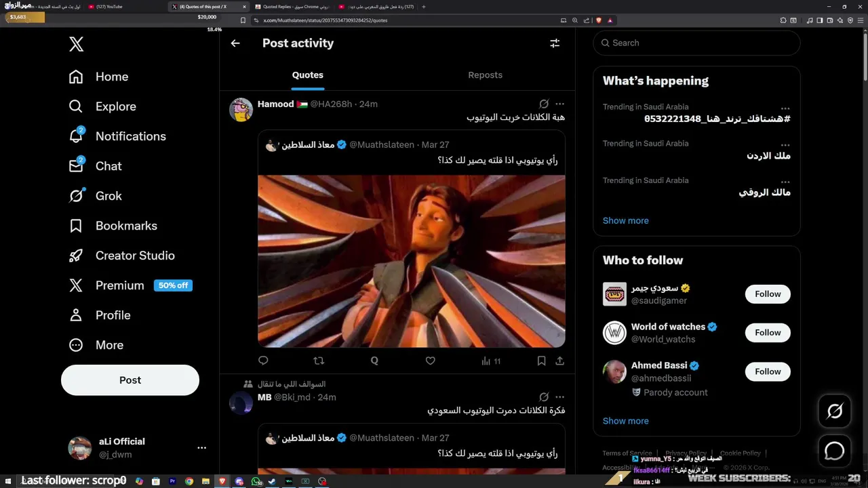
Task: Click the Q quote icon under Hamood's post
Action: [374, 361]
